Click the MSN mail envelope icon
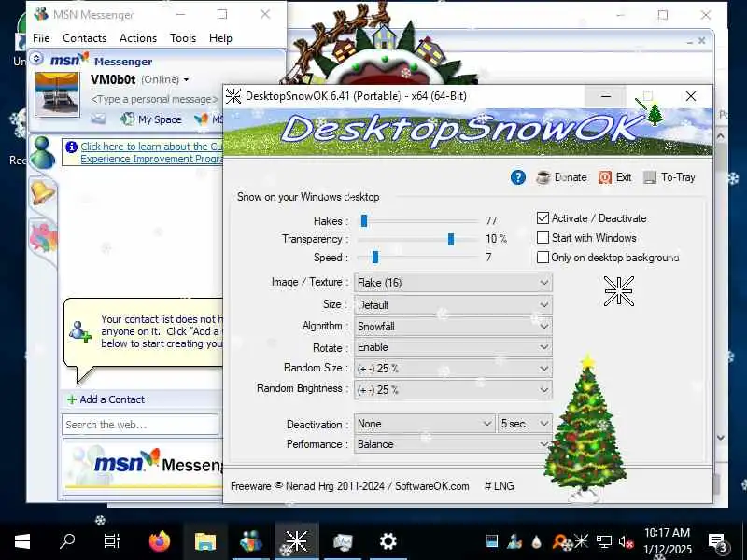This screenshot has height=560, width=747. pyautogui.click(x=98, y=119)
